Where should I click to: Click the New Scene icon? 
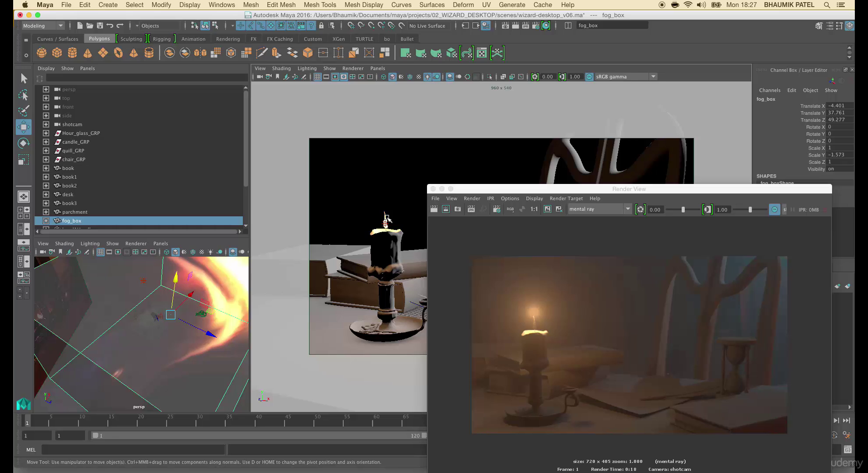coord(79,25)
